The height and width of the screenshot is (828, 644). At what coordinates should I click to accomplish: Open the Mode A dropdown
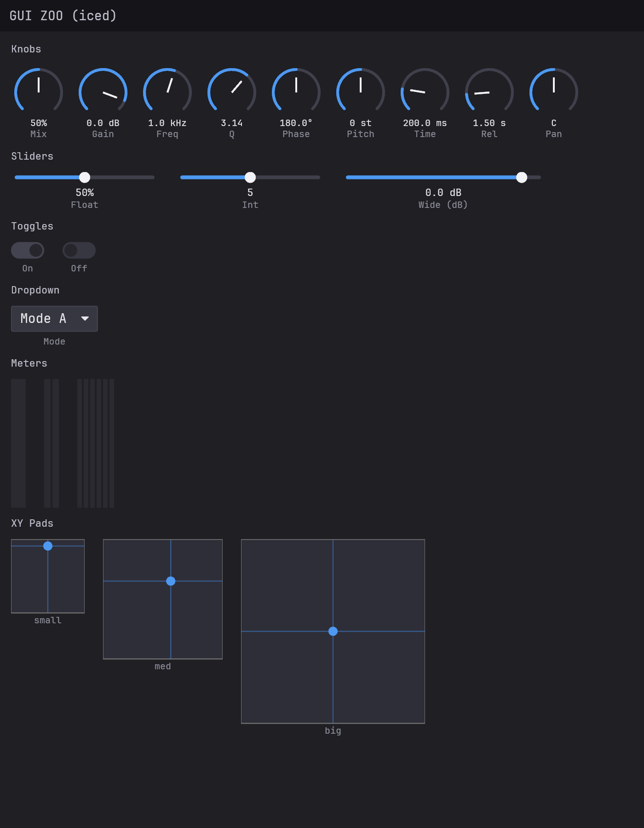[x=54, y=318]
